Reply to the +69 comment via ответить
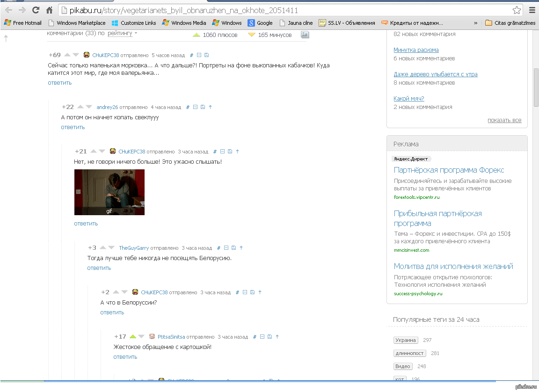The image size is (539, 392). pyautogui.click(x=60, y=83)
